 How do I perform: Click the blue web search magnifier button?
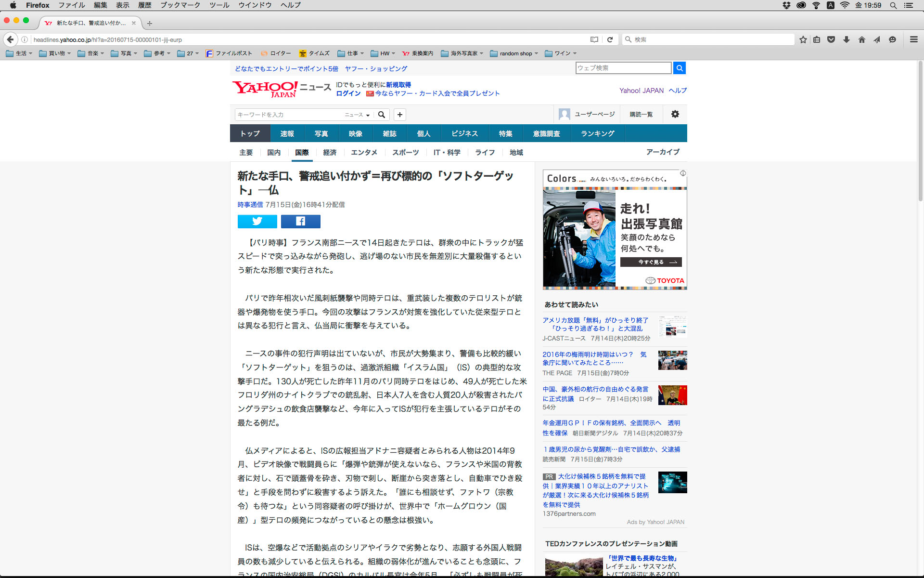point(679,68)
